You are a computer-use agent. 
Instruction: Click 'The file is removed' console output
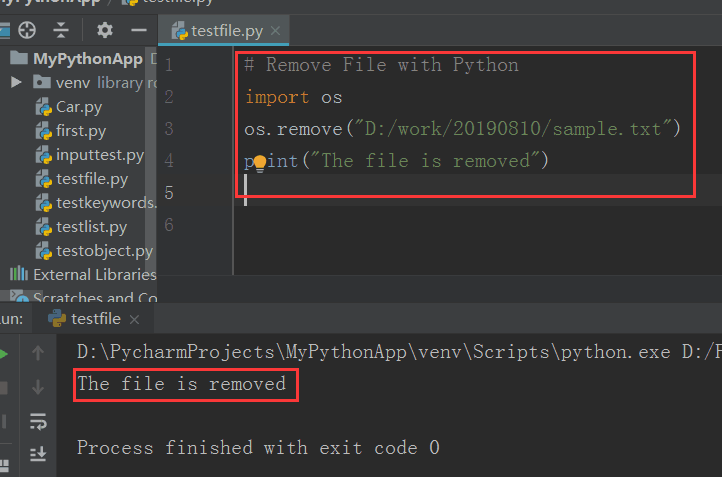(182, 384)
